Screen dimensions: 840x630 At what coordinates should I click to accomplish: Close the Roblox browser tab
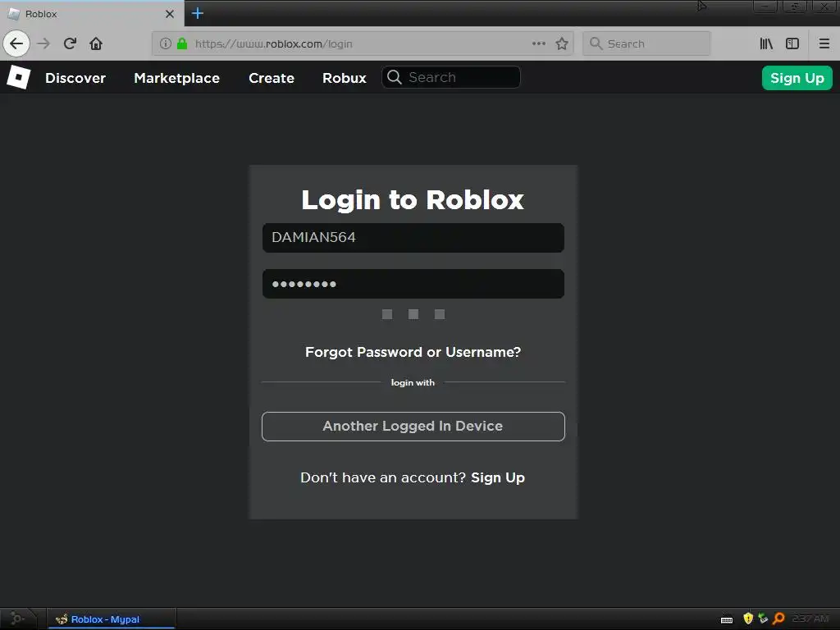coord(170,14)
